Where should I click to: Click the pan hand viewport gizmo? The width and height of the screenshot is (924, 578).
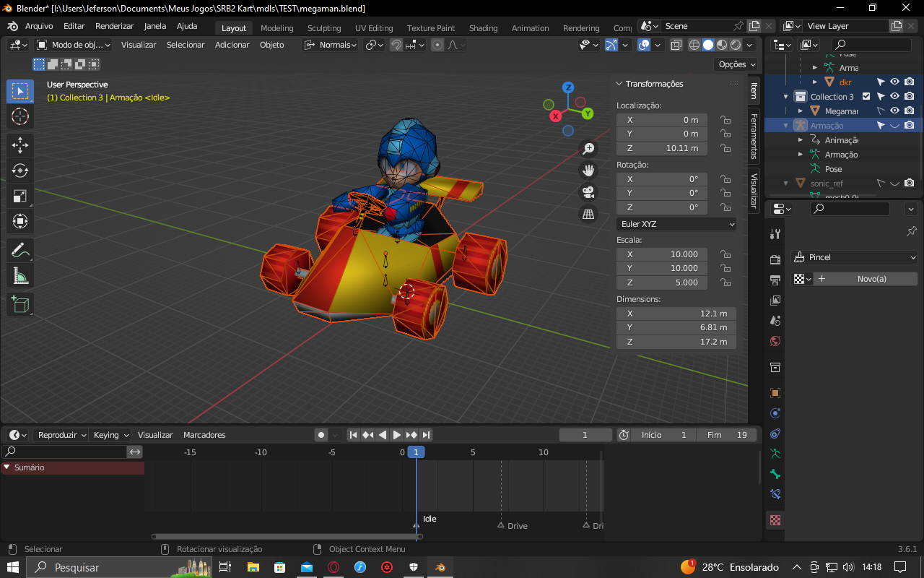point(588,171)
